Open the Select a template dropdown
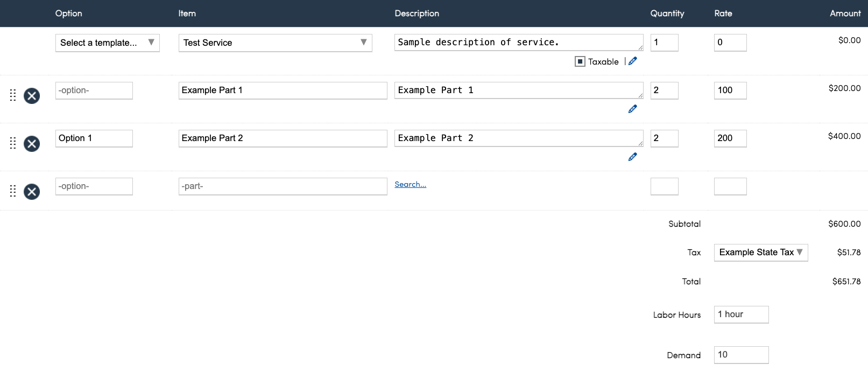This screenshot has height=371, width=868. tap(107, 43)
